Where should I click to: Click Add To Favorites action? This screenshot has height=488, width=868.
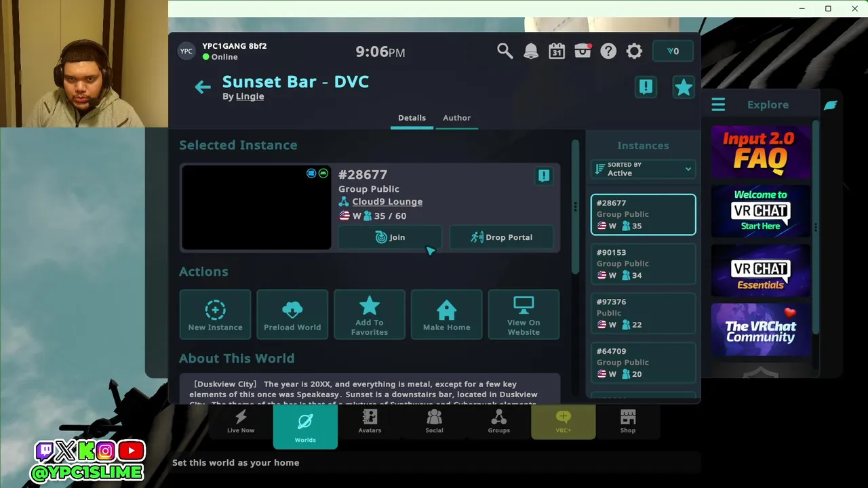[370, 314]
